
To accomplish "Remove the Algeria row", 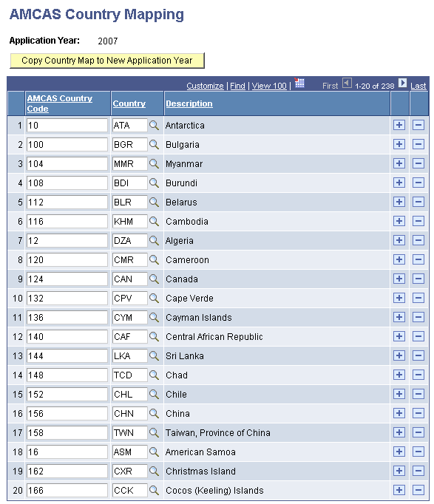I will click(418, 240).
